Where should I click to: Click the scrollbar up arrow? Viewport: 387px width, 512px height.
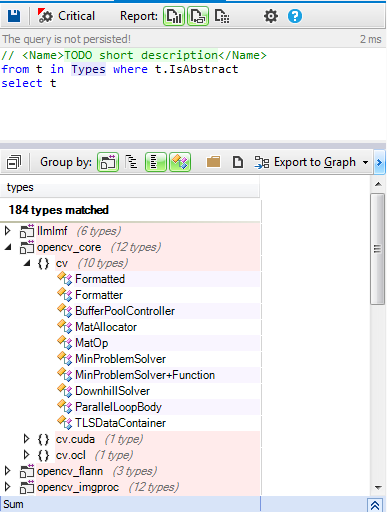(x=378, y=184)
